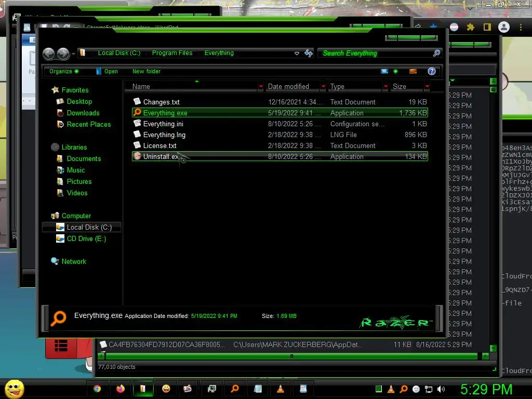Click the 5:29 PM taskbar clock
532x399 pixels.
point(486,389)
